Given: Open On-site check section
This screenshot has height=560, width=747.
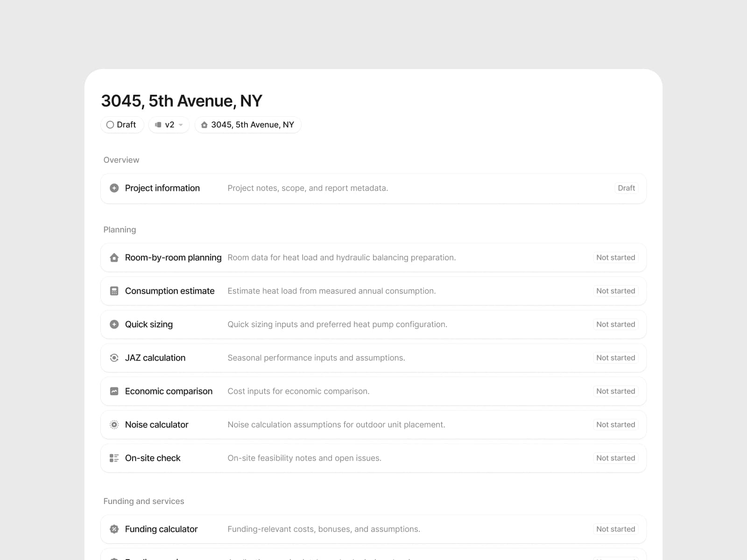Looking at the screenshot, I should pyautogui.click(x=373, y=458).
